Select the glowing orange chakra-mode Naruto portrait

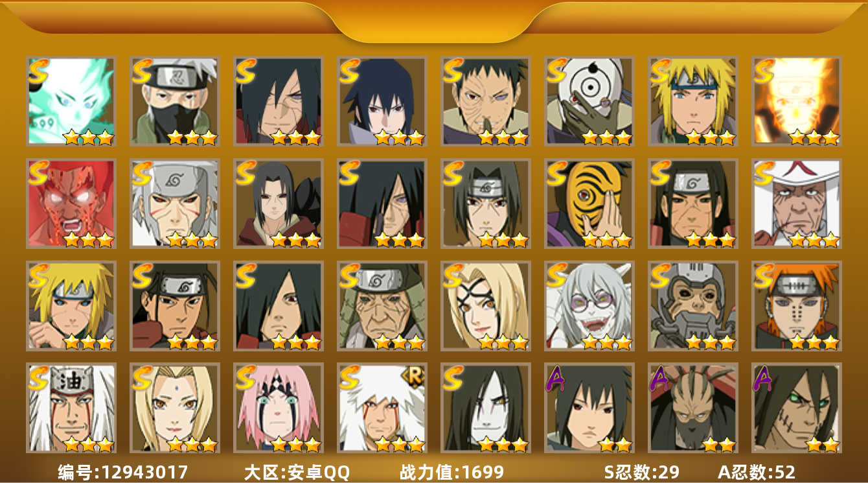tap(796, 100)
